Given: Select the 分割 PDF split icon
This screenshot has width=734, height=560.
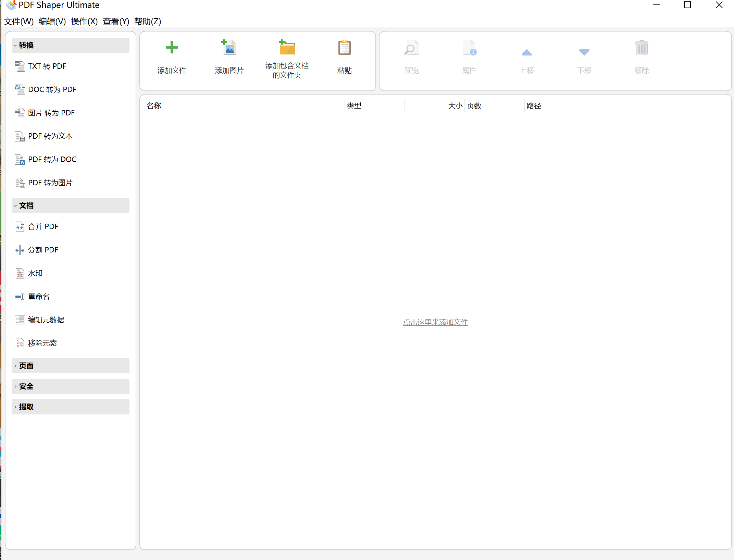Looking at the screenshot, I should pyautogui.click(x=20, y=250).
